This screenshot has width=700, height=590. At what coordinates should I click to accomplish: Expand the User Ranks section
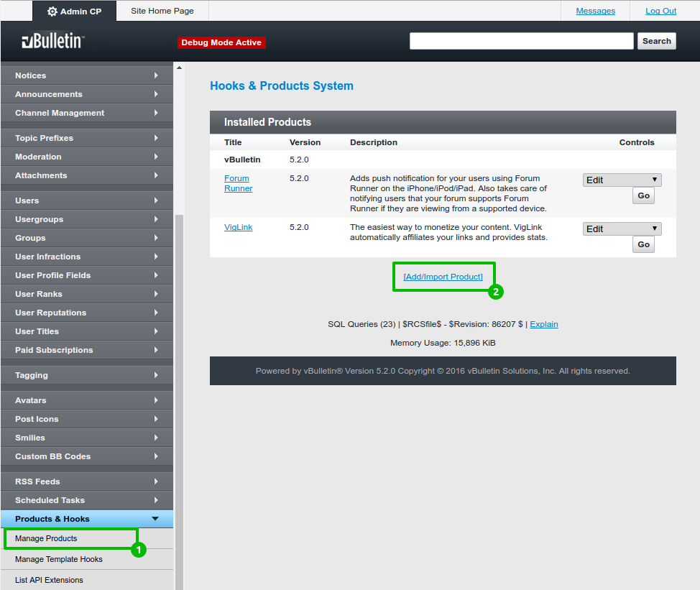point(87,294)
